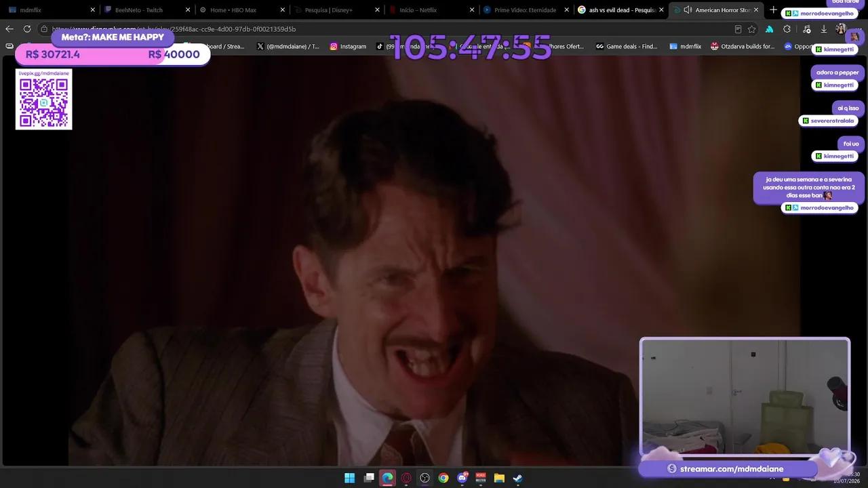Close the Início – Netflix tab
The width and height of the screenshot is (868, 488).
[472, 10]
